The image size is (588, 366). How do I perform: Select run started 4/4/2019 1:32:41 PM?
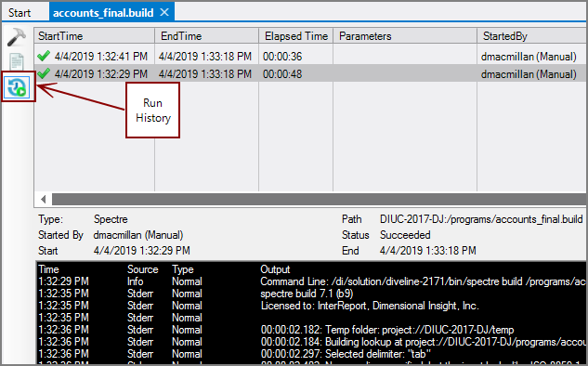310,57
